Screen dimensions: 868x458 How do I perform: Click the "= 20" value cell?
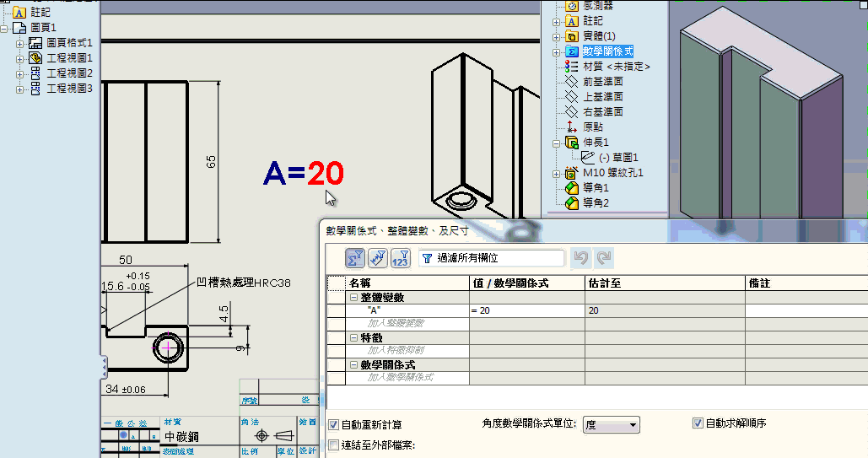(x=527, y=310)
